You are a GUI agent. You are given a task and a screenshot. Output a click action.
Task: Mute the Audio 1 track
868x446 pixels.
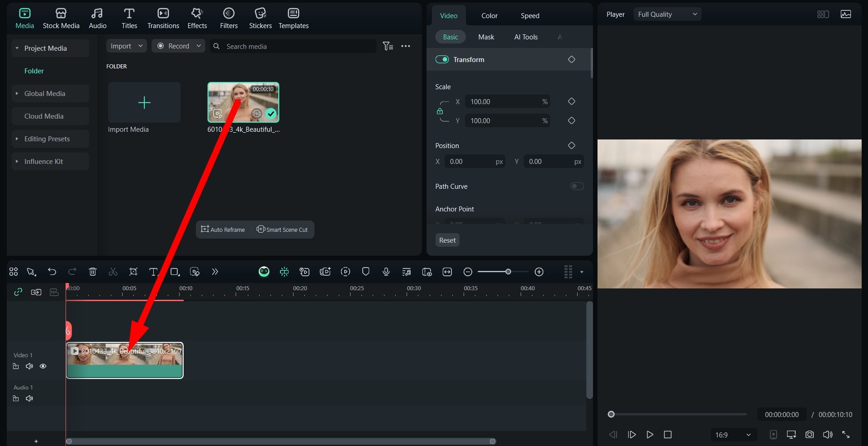pos(29,398)
